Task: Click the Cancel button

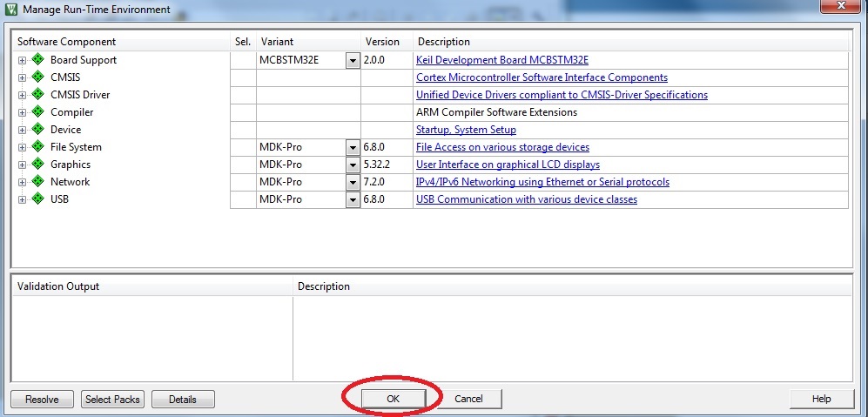Action: (468, 398)
